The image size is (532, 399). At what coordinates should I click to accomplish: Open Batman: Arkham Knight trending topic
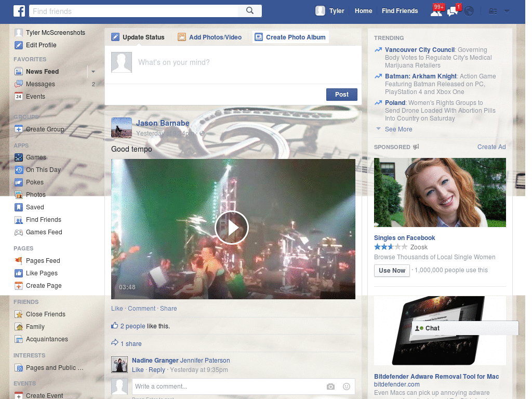(421, 76)
